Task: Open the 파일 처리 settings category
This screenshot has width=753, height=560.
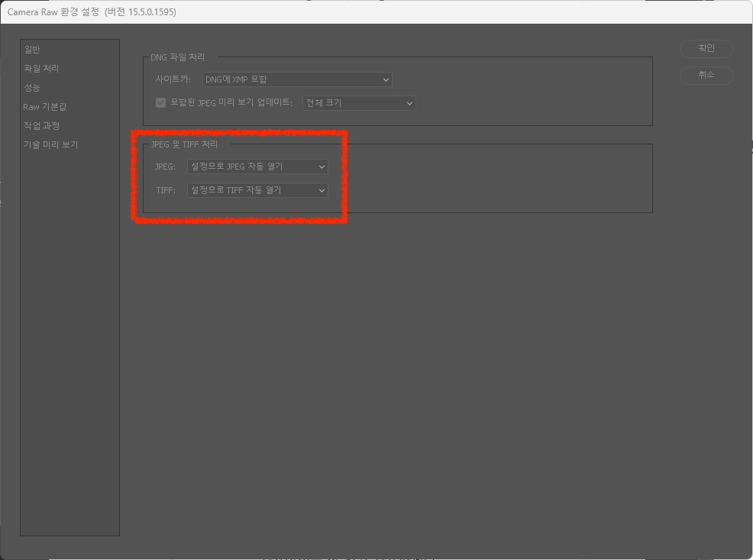Action: (41, 69)
